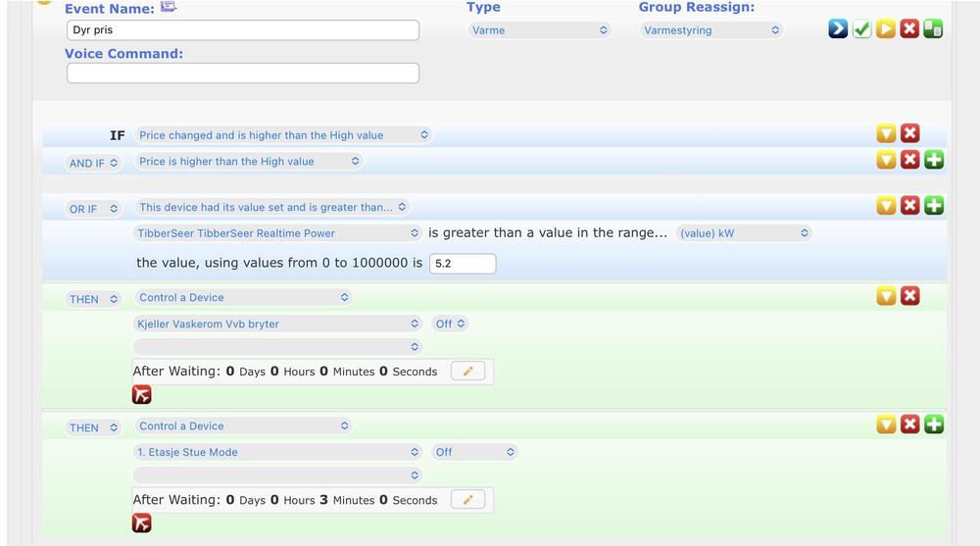Edit wait time for Kjeller Vaskerom action

point(467,372)
